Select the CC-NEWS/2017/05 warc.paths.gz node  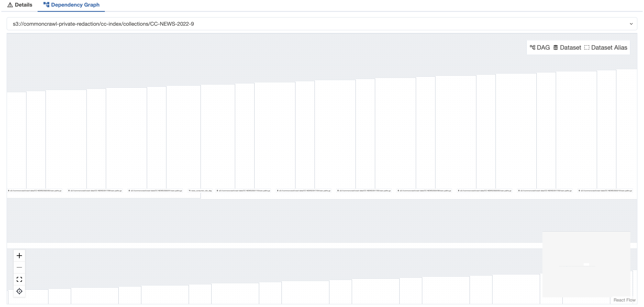click(x=364, y=191)
